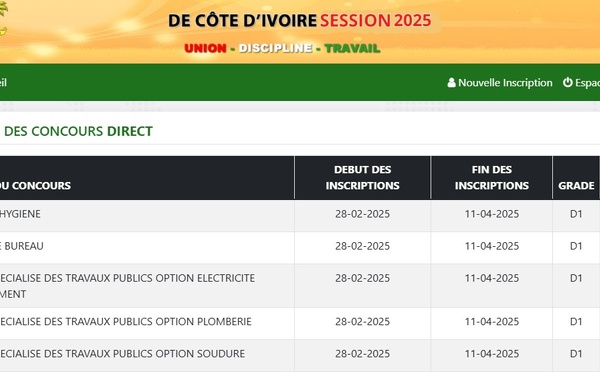Go to Accueil in navigation bar

[x=3, y=83]
